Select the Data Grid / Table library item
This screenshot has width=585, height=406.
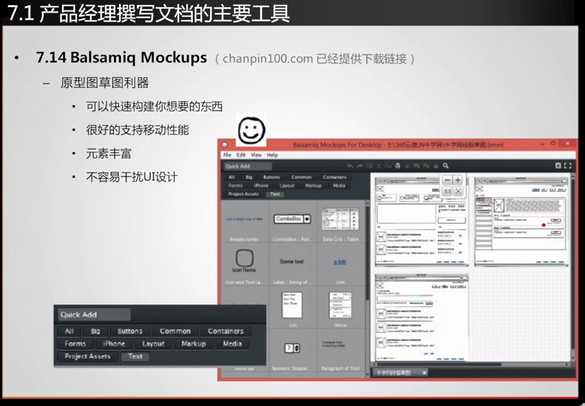[x=340, y=223]
